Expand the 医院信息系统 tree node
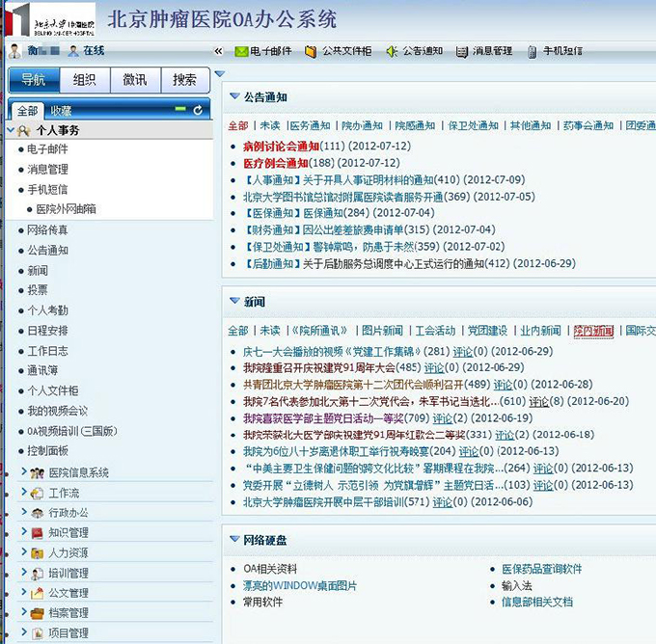656x644 pixels. (24, 471)
